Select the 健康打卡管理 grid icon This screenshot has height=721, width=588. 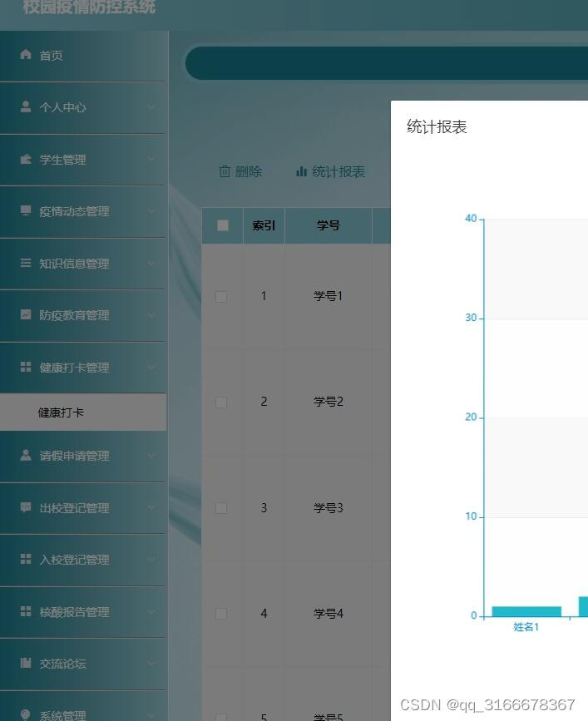point(26,367)
